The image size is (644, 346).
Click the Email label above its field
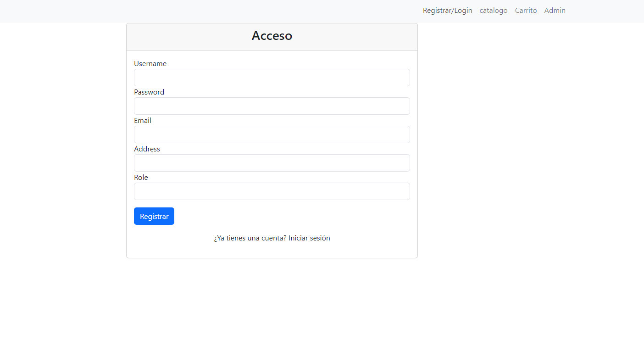click(142, 120)
